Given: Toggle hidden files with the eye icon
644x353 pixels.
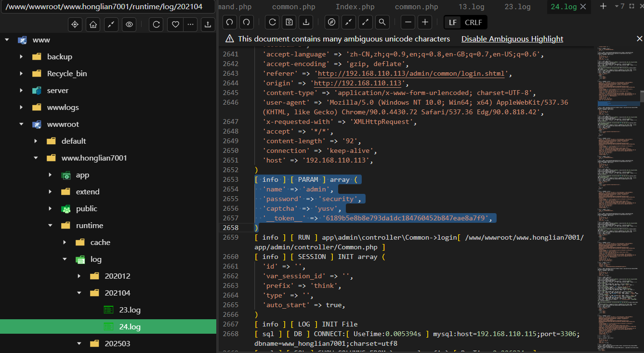Looking at the screenshot, I should [128, 25].
